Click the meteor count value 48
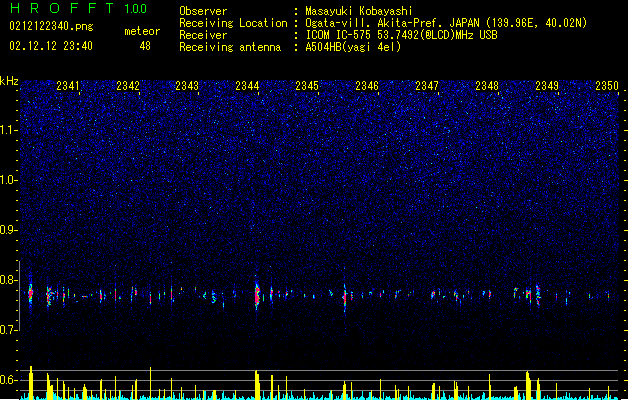629x400 pixels. coord(145,46)
